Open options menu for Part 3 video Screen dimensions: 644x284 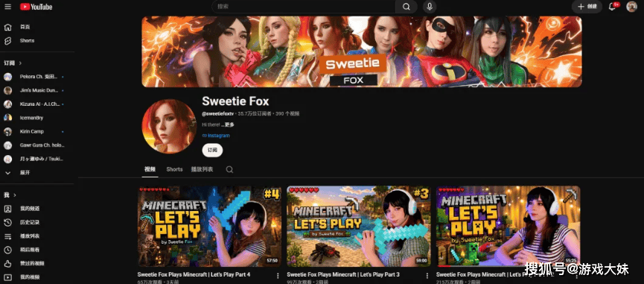[x=427, y=275]
